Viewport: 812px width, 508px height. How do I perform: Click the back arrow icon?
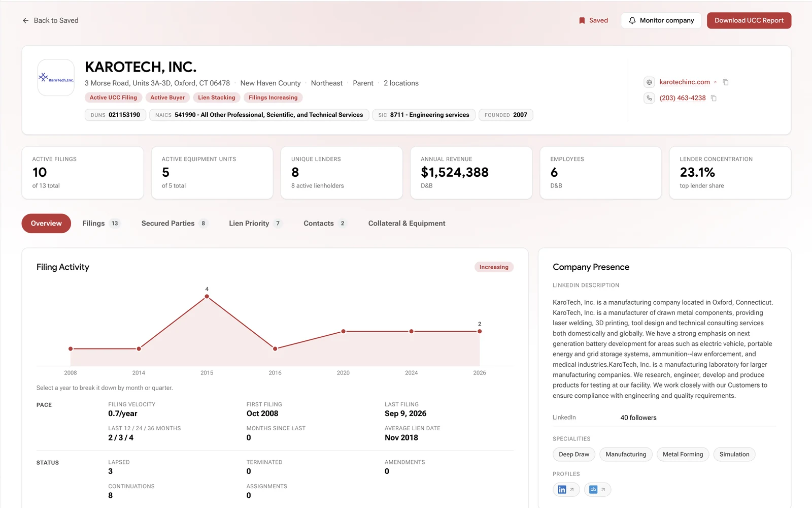click(25, 21)
